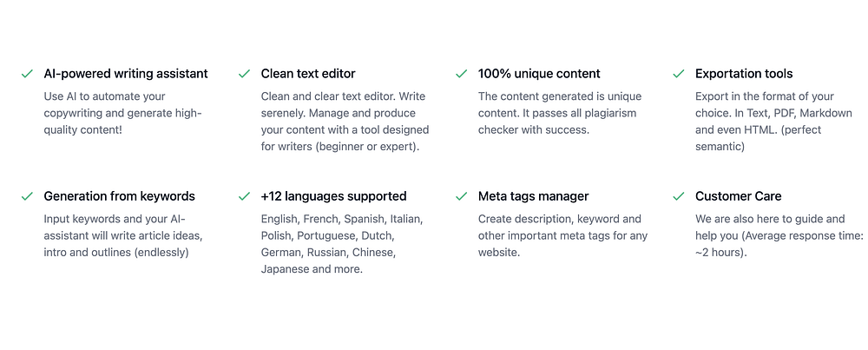Click the description listing English, French, Spanish
Screen dimensions: 868x350
pos(330,244)
